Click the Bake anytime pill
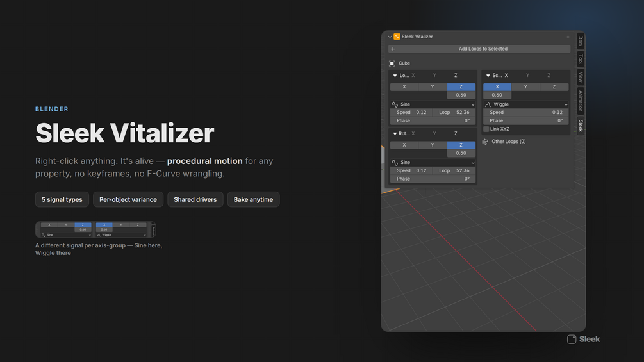The image size is (644, 362). click(253, 199)
